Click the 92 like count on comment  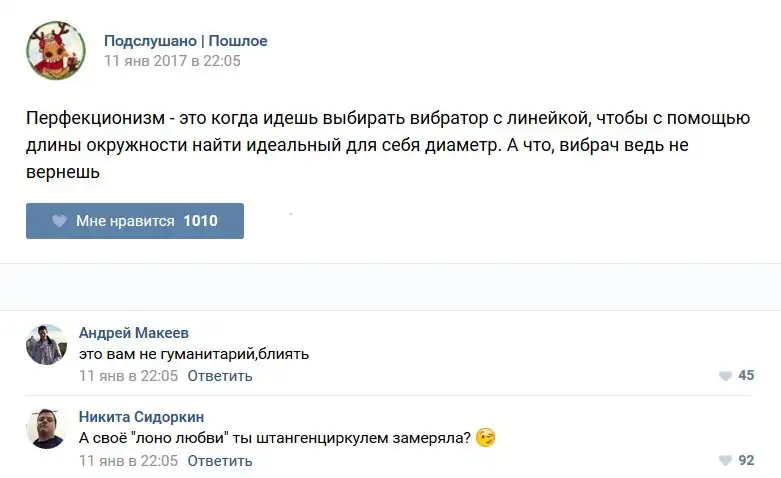coord(746,461)
